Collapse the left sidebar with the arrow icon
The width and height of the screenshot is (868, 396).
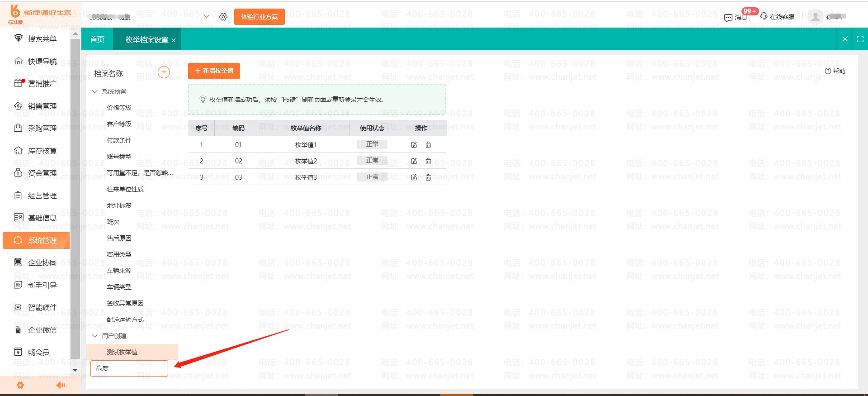(61, 385)
